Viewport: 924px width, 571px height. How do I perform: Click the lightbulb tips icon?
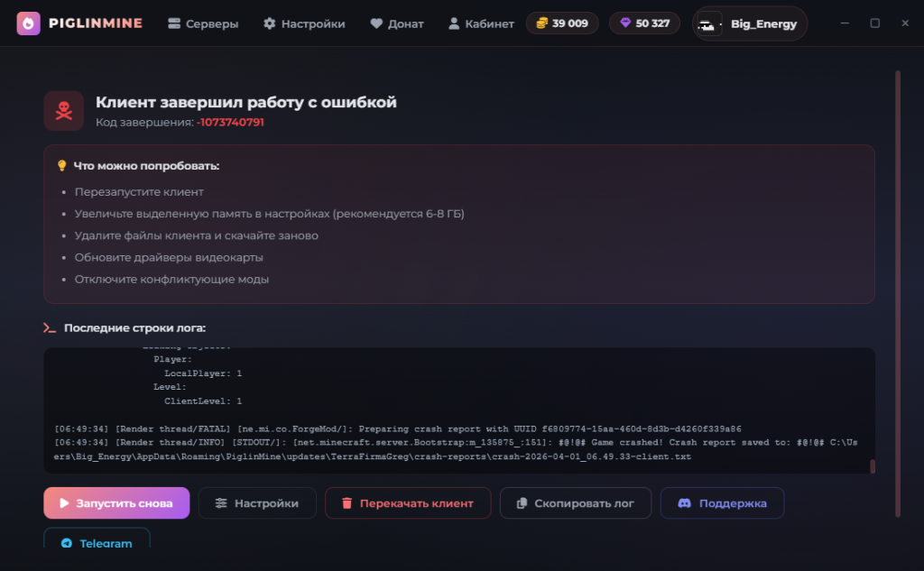(62, 166)
